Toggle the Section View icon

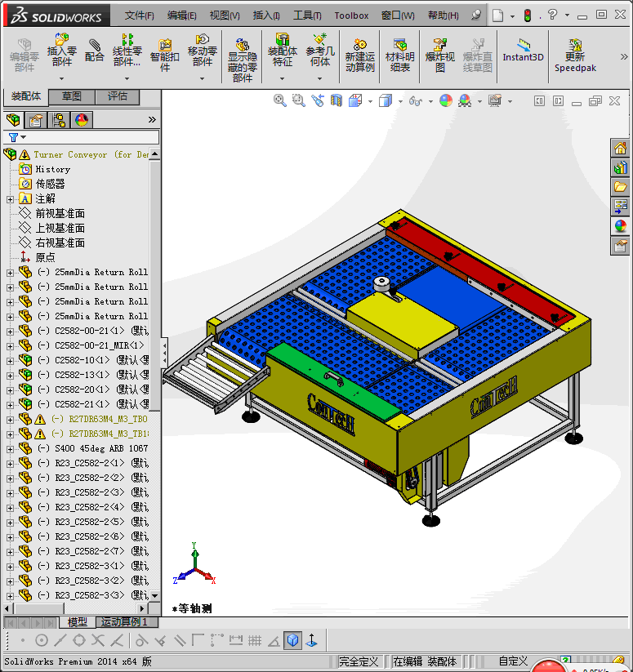coord(337,100)
